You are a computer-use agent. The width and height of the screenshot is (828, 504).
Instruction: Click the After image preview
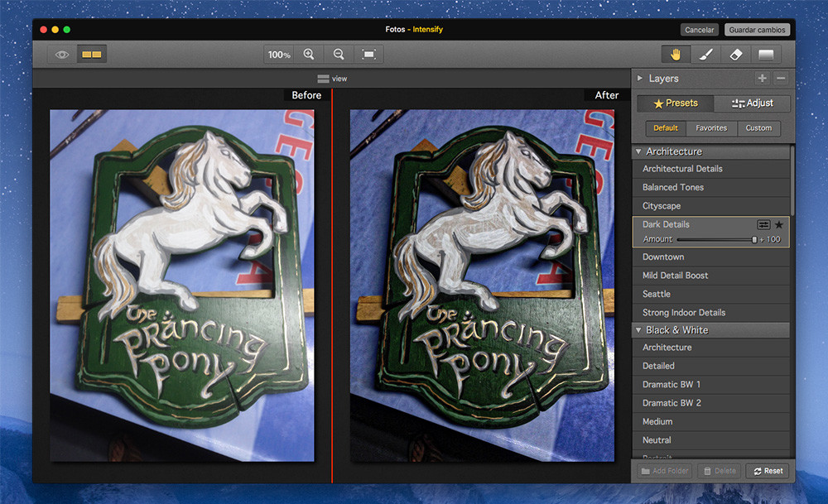(482, 286)
